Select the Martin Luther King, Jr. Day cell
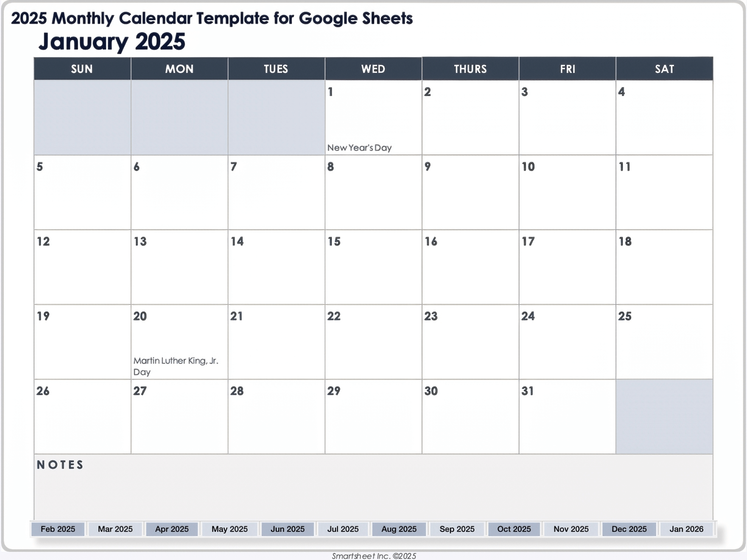747x560 pixels. pos(179,342)
